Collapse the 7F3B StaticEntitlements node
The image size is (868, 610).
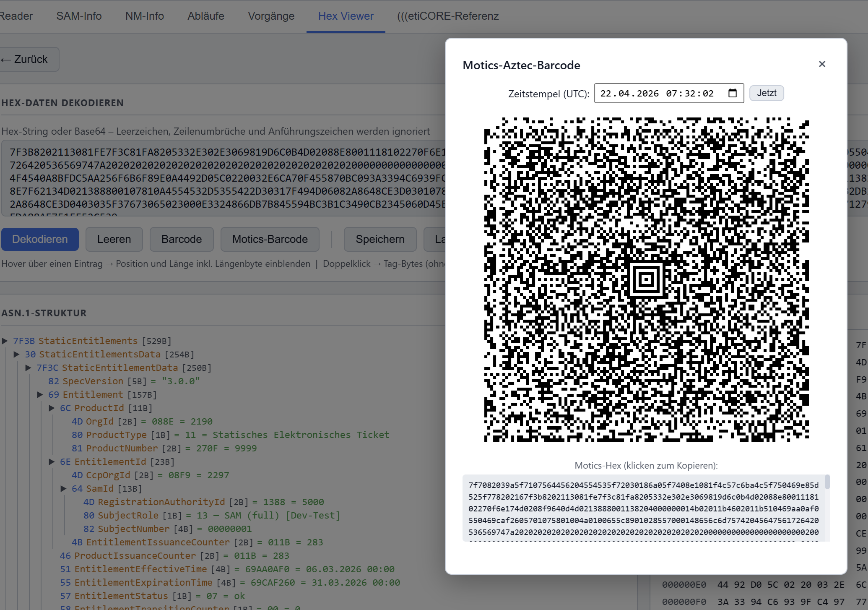tap(5, 341)
